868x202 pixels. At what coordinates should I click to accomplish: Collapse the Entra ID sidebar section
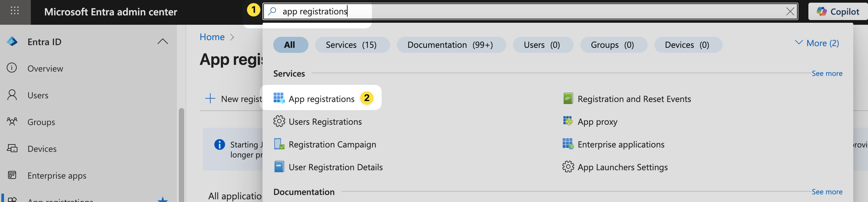pyautogui.click(x=162, y=42)
